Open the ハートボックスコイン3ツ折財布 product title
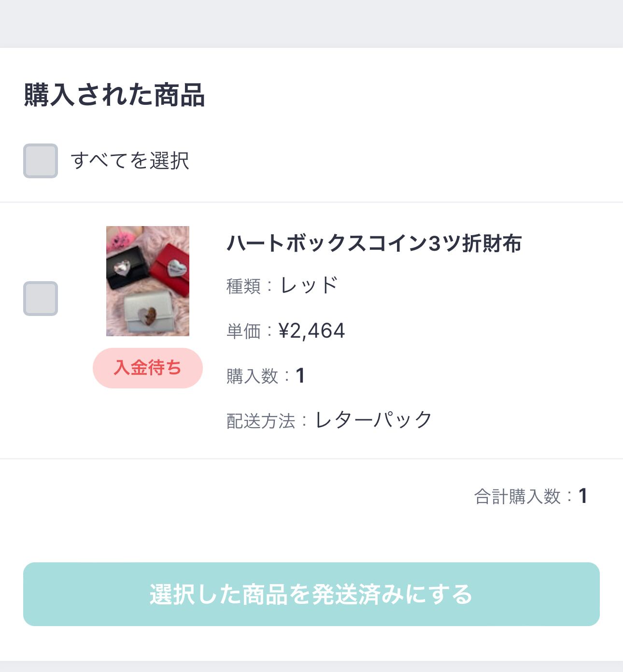 click(x=374, y=243)
